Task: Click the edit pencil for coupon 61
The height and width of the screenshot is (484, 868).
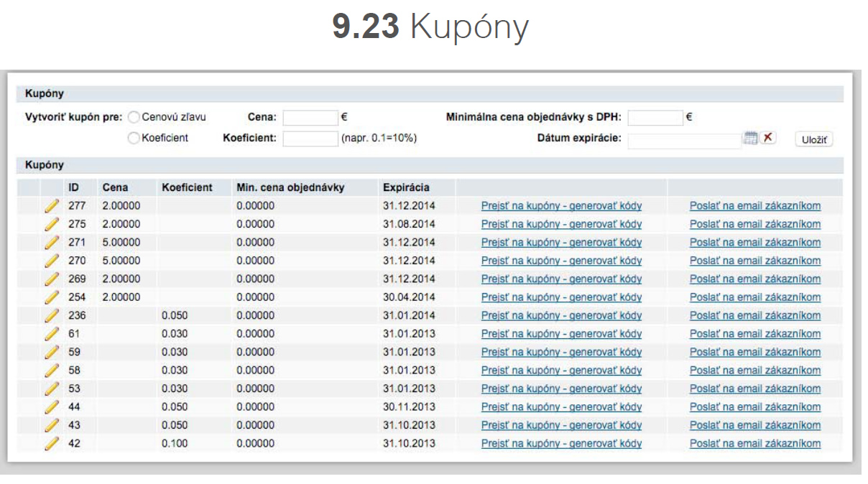Action: click(x=51, y=334)
